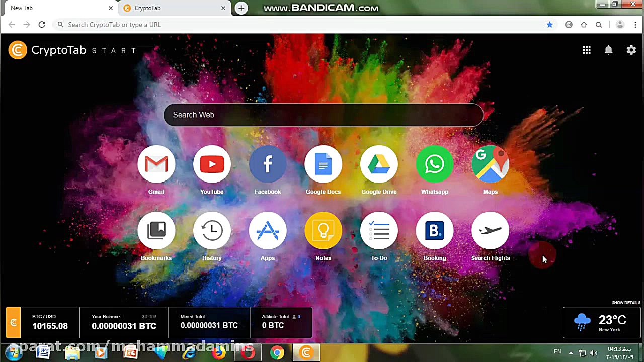The image size is (644, 362).
Task: Open Microsoft Word from the taskbar
Action: (43, 352)
